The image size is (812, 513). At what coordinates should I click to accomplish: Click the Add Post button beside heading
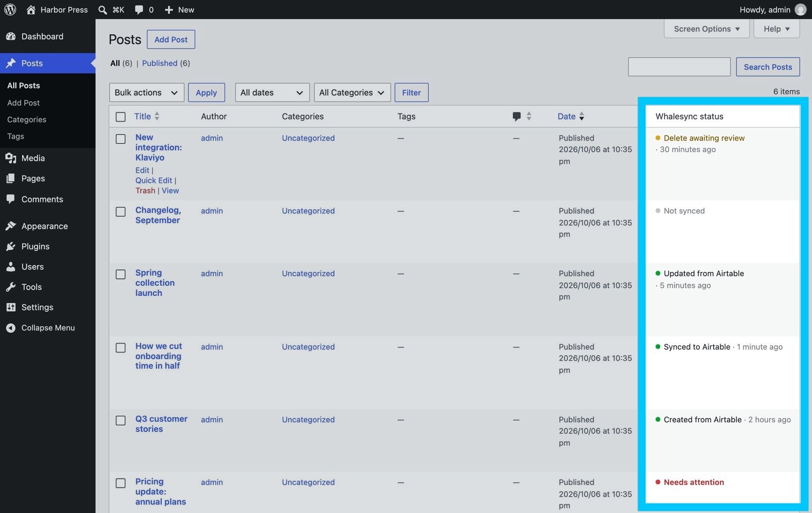(x=171, y=40)
